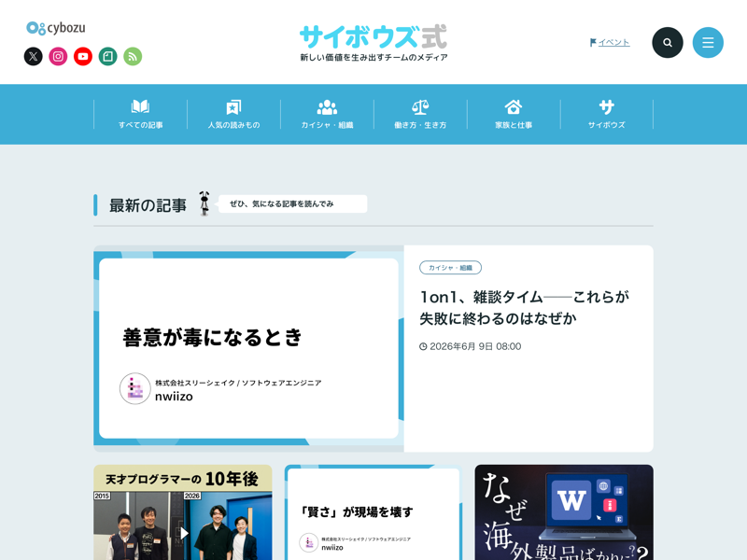The image size is (747, 560).
Task: Open the イベント link
Action: [613, 42]
